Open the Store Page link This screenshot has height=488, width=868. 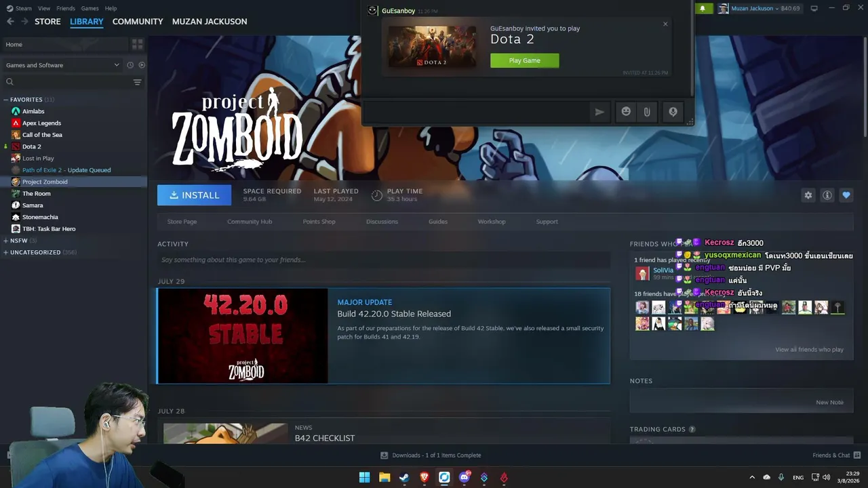182,222
